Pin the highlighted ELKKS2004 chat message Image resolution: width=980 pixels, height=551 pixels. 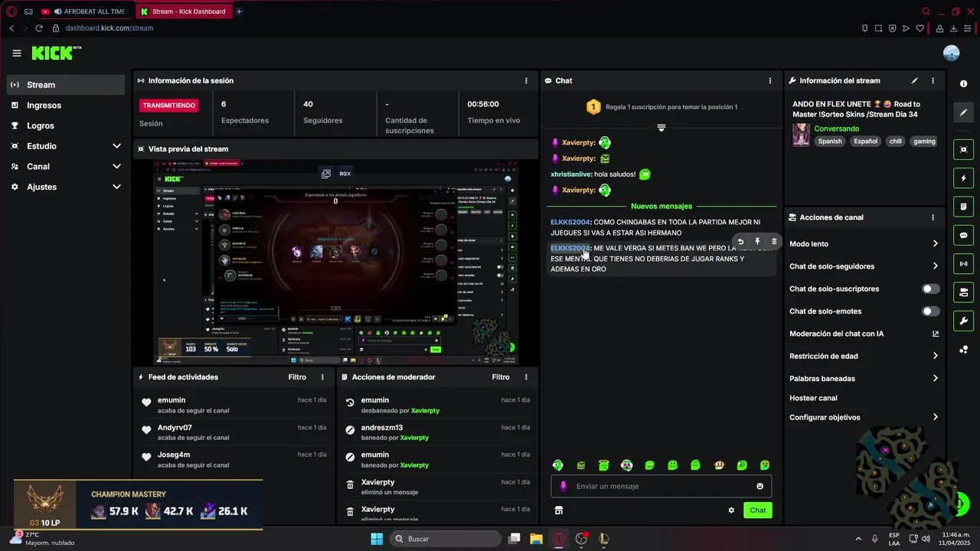(x=757, y=241)
